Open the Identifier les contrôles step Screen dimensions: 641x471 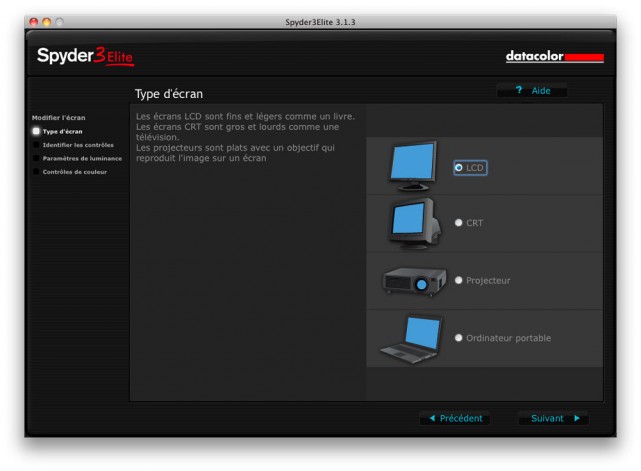coord(73,145)
